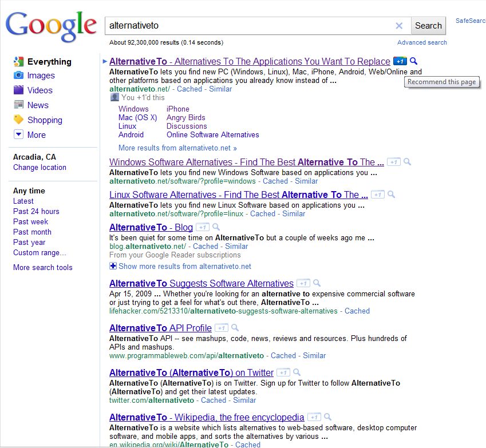Open the magnifier preview on the Wikipedia result
486x448 pixels.
click(327, 417)
